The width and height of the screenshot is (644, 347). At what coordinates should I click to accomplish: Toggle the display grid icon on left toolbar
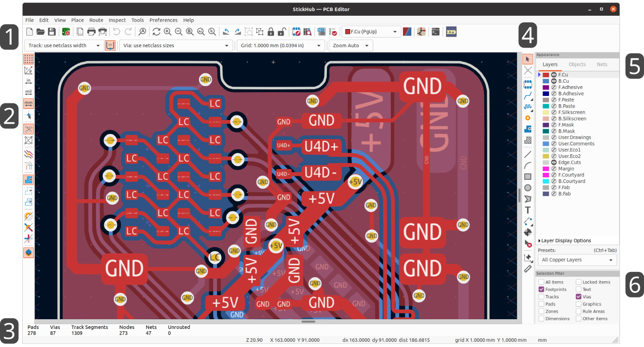tap(28, 59)
